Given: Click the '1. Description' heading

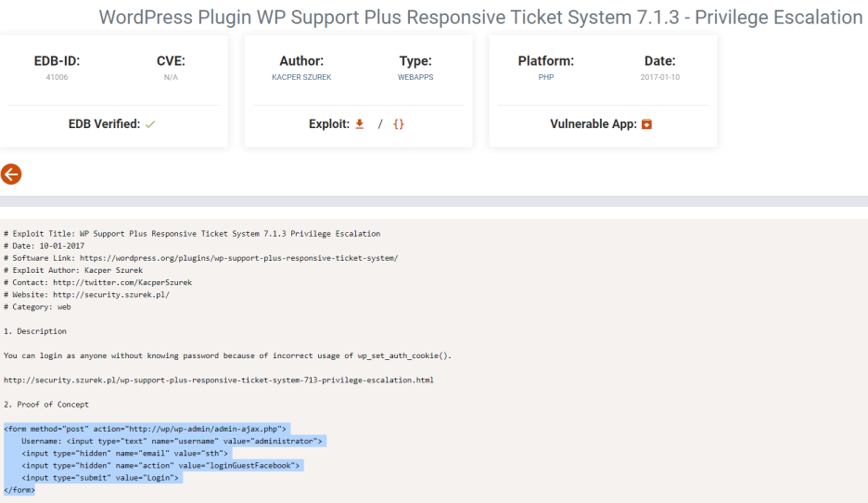Looking at the screenshot, I should [x=35, y=331].
